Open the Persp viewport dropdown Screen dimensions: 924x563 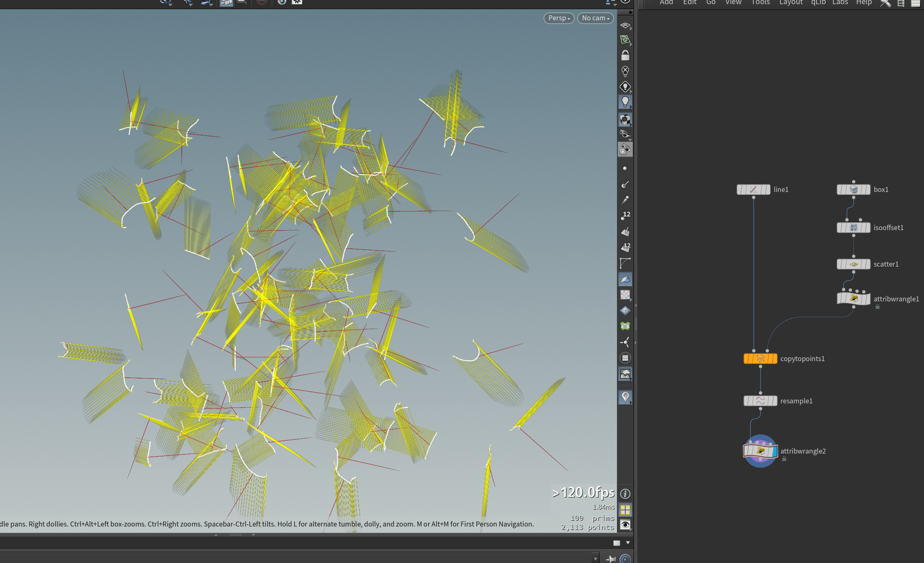coord(559,18)
